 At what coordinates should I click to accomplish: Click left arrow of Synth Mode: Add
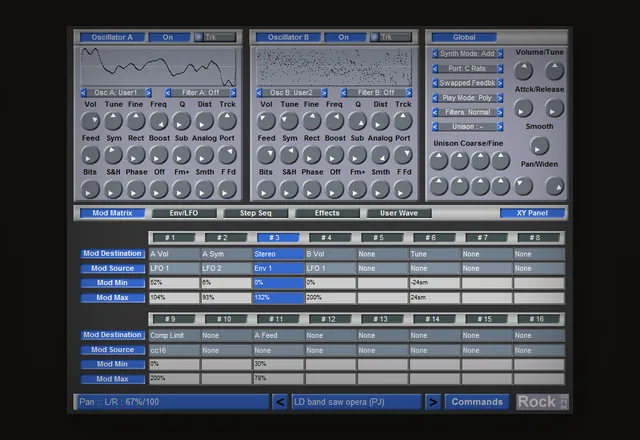tap(435, 53)
